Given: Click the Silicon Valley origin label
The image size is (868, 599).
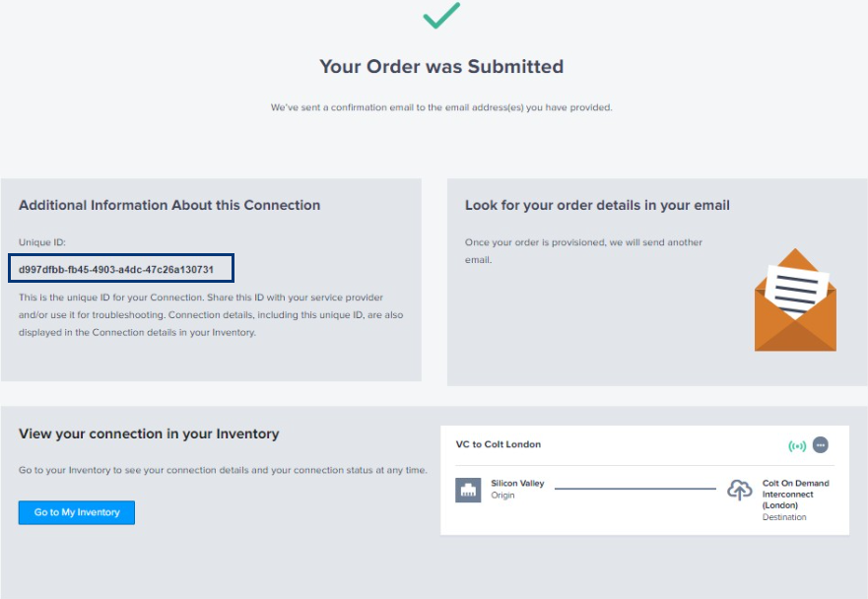Looking at the screenshot, I should click(517, 484).
